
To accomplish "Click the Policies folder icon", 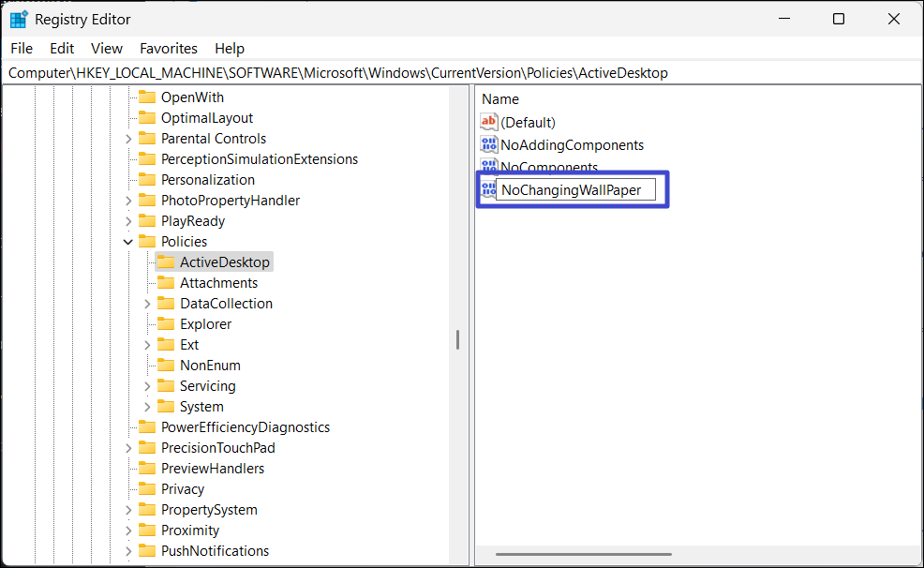I will (147, 242).
